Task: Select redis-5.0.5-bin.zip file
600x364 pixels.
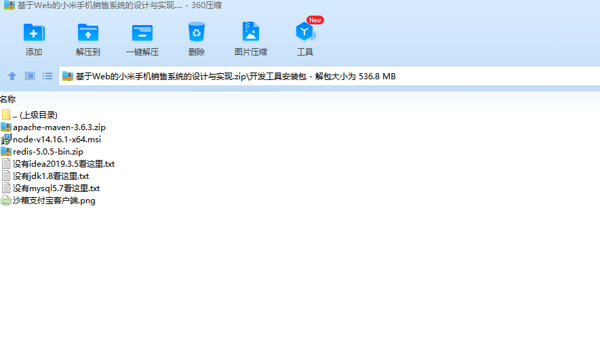Action: [42, 152]
